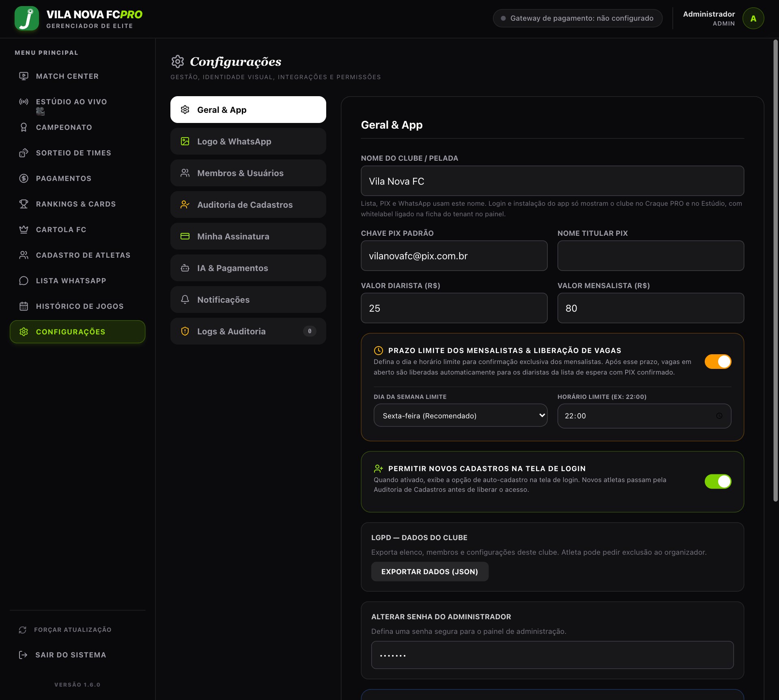
Task: Click the Gateway de pagamento status pill
Action: [x=577, y=18]
